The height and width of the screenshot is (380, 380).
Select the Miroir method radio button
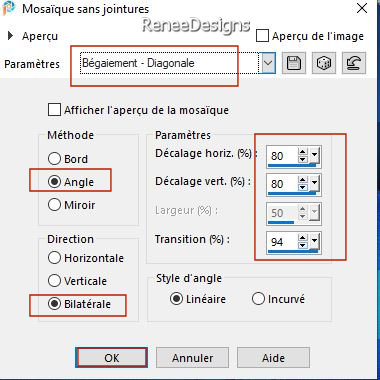point(54,205)
